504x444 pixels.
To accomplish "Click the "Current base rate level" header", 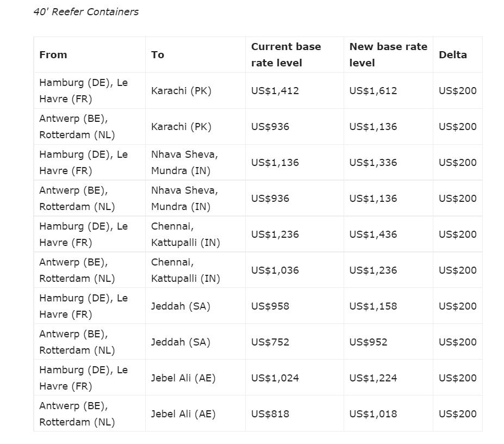I will click(286, 55).
